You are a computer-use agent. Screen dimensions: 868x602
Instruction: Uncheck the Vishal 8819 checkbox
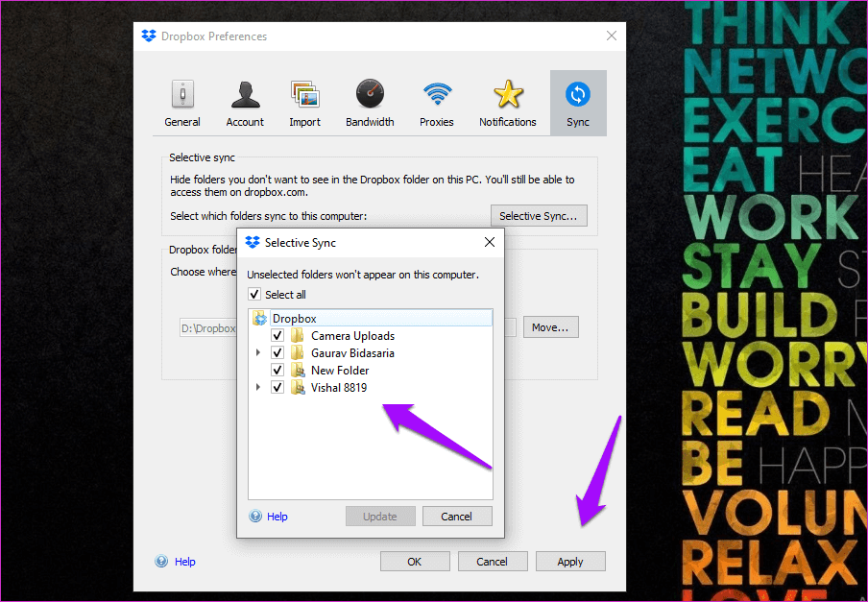click(277, 387)
